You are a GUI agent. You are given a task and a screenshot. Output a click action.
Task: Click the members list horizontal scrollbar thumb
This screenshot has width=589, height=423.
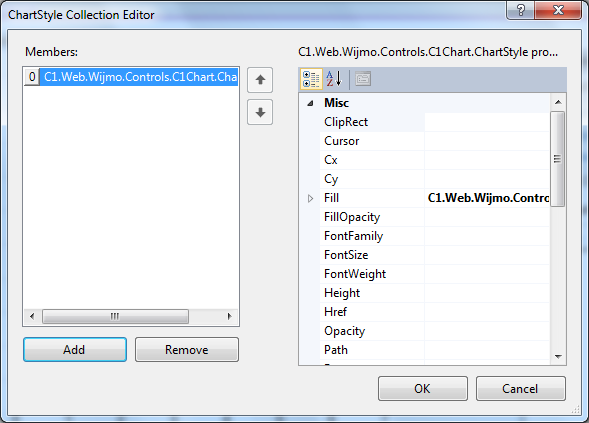tap(115, 316)
